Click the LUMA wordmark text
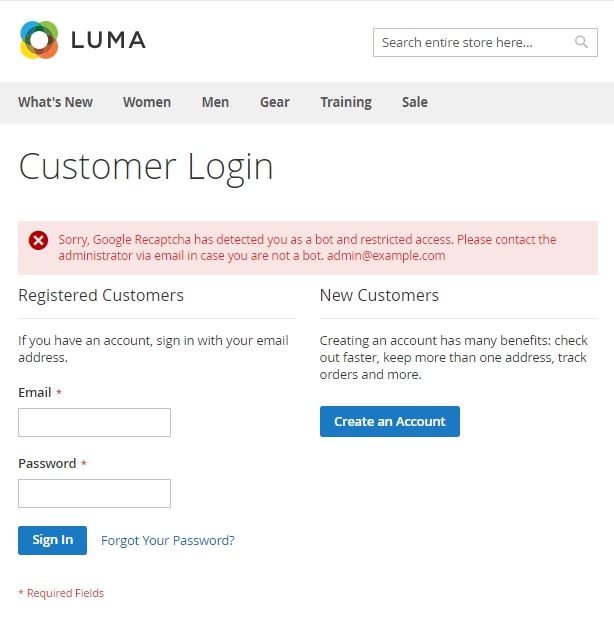Viewport: 614px width, 620px height. [x=108, y=40]
